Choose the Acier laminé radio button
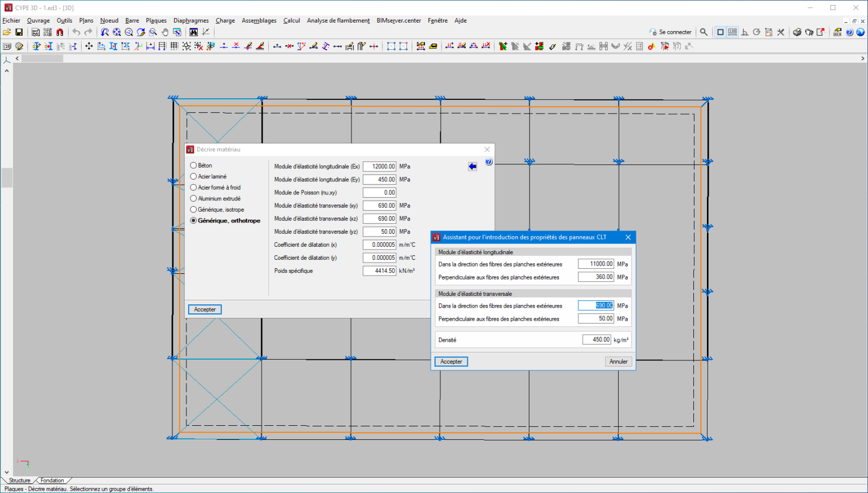The height and width of the screenshot is (493, 868). point(194,177)
